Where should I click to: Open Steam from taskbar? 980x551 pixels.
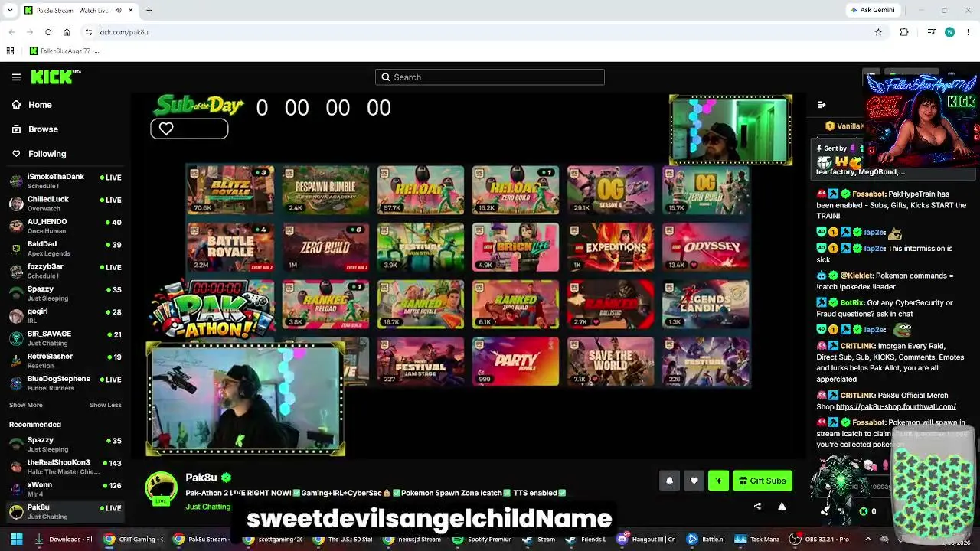[539, 539]
